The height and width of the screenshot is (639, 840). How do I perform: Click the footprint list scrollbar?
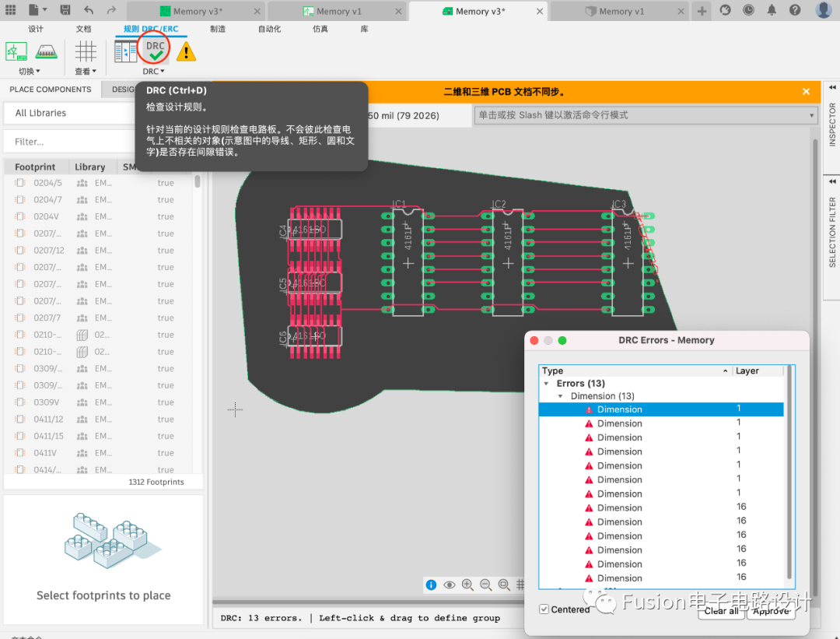pos(197,181)
